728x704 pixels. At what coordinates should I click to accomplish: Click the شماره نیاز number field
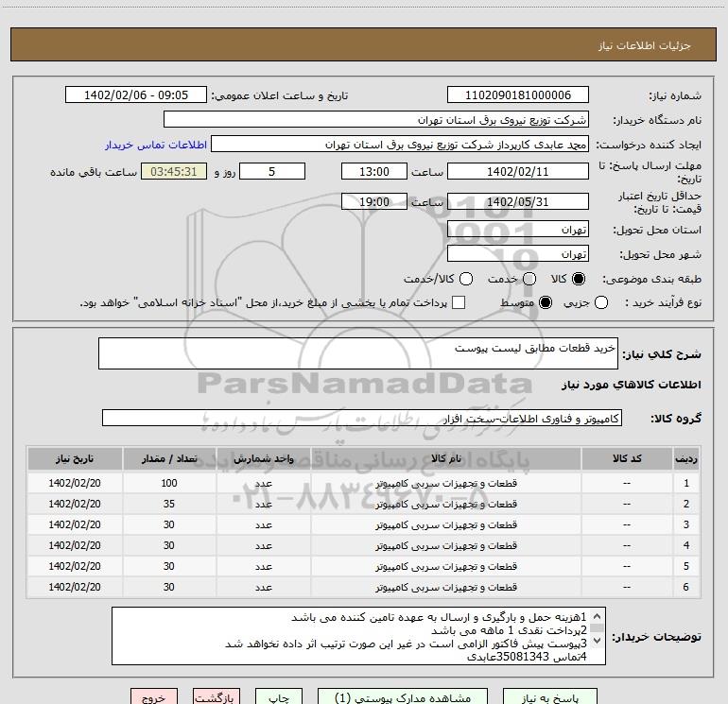point(518,95)
